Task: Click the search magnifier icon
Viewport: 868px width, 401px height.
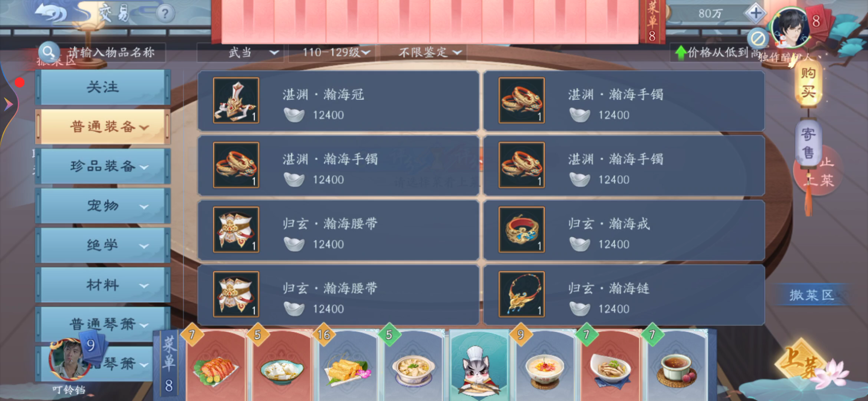Action: click(x=48, y=52)
